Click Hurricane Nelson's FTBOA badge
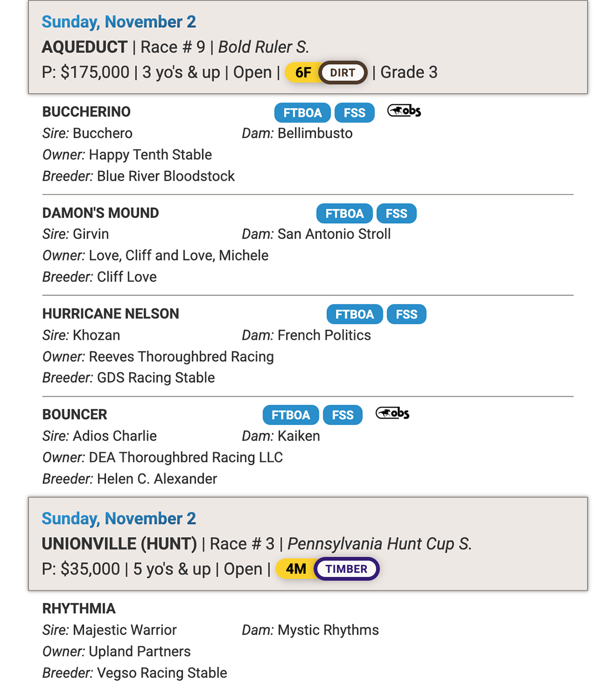This screenshot has width=616, height=688. (x=355, y=314)
